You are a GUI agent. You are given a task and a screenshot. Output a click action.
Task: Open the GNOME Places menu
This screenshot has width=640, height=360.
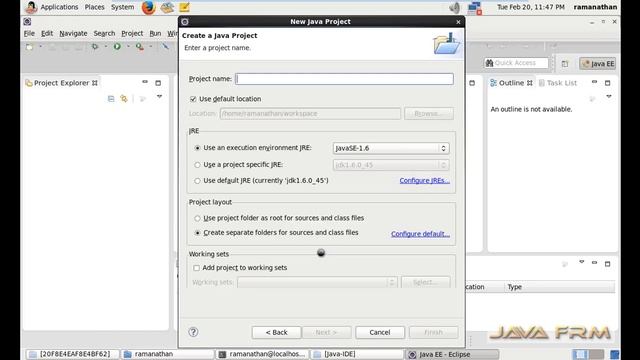tap(94, 7)
